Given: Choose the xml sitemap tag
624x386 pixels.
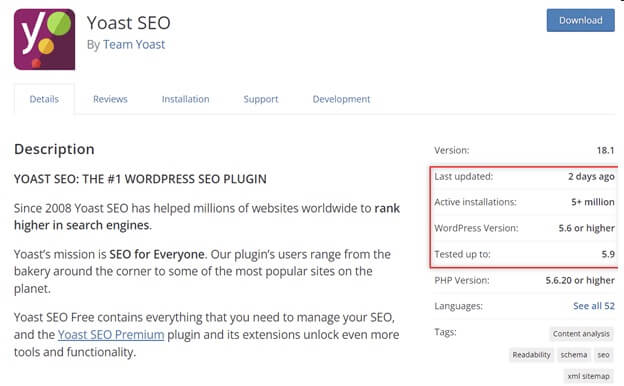Looking at the screenshot, I should click(588, 376).
